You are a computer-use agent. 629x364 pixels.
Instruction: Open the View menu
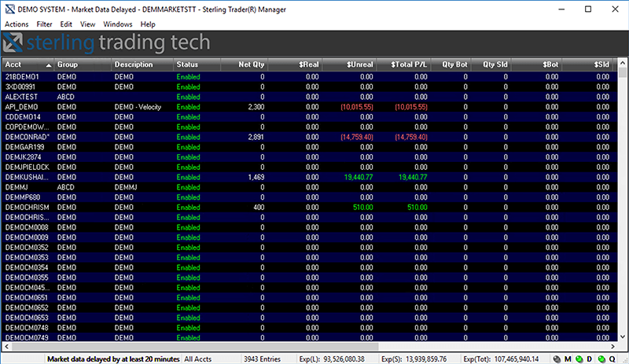(x=87, y=24)
